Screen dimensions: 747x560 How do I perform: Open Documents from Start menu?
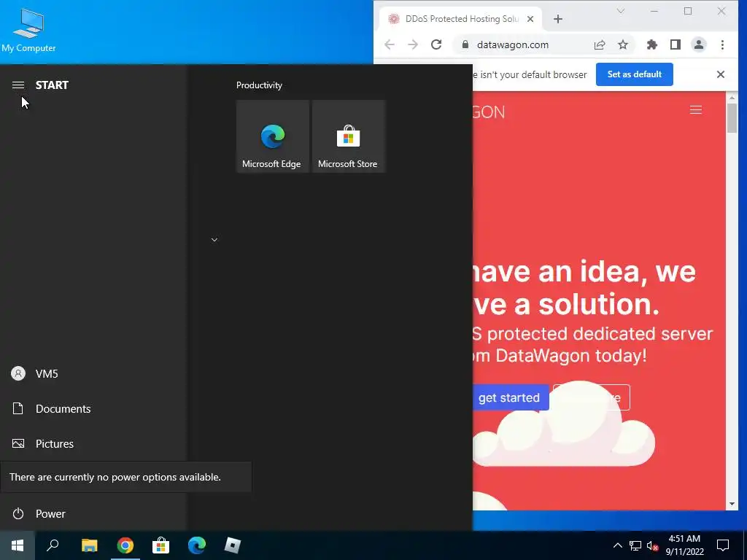pos(93,408)
